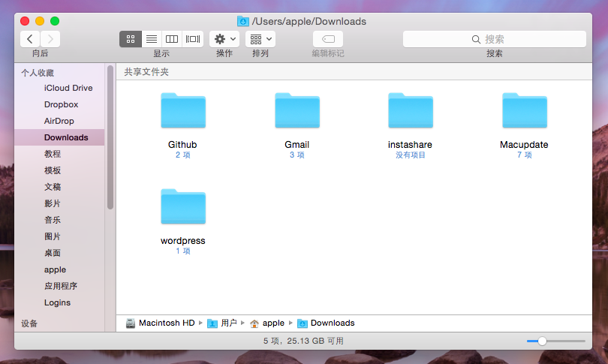Click the edit tags button
608x364 pixels.
point(328,39)
